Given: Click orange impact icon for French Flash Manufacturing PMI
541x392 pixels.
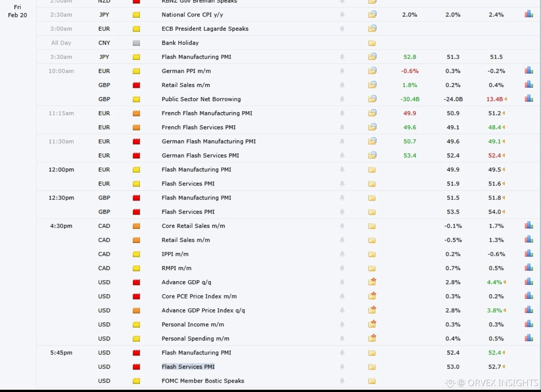Looking at the screenshot, I should coord(136,113).
